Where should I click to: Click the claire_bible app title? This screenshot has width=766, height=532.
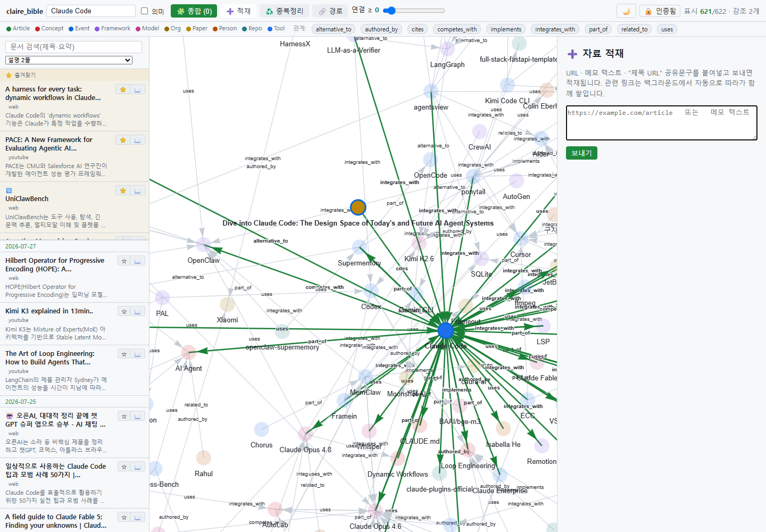pos(24,11)
